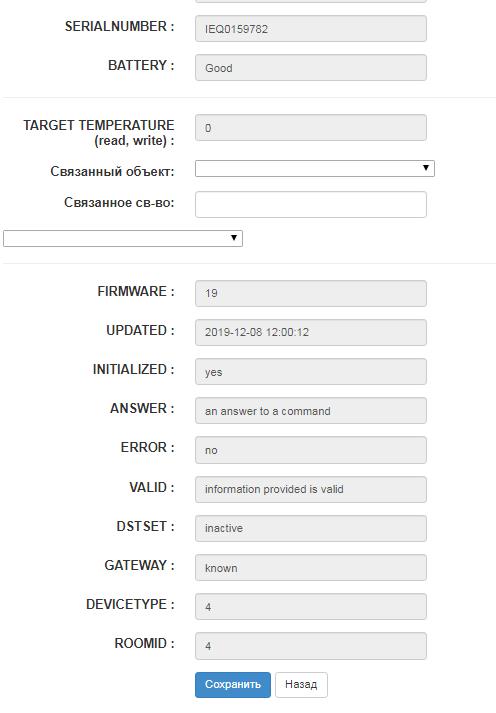The height and width of the screenshot is (713, 496).
Task: Click the Назад back button
Action: click(x=301, y=684)
